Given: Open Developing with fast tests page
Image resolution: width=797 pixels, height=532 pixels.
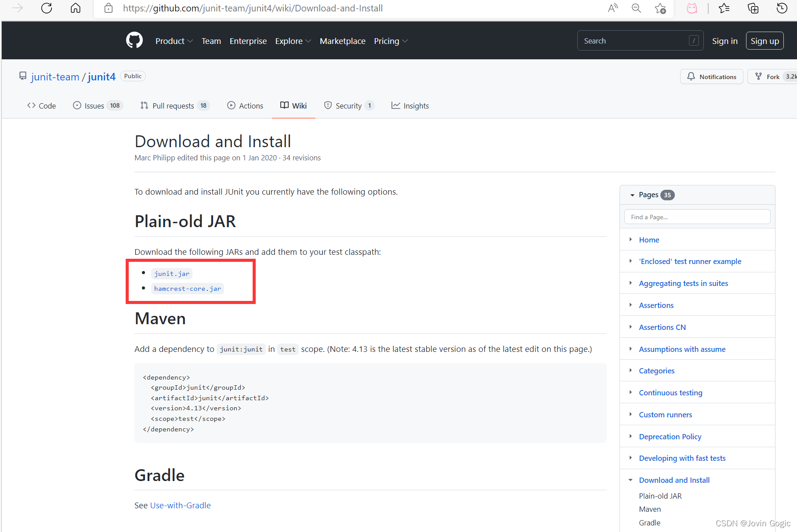Looking at the screenshot, I should (682, 458).
